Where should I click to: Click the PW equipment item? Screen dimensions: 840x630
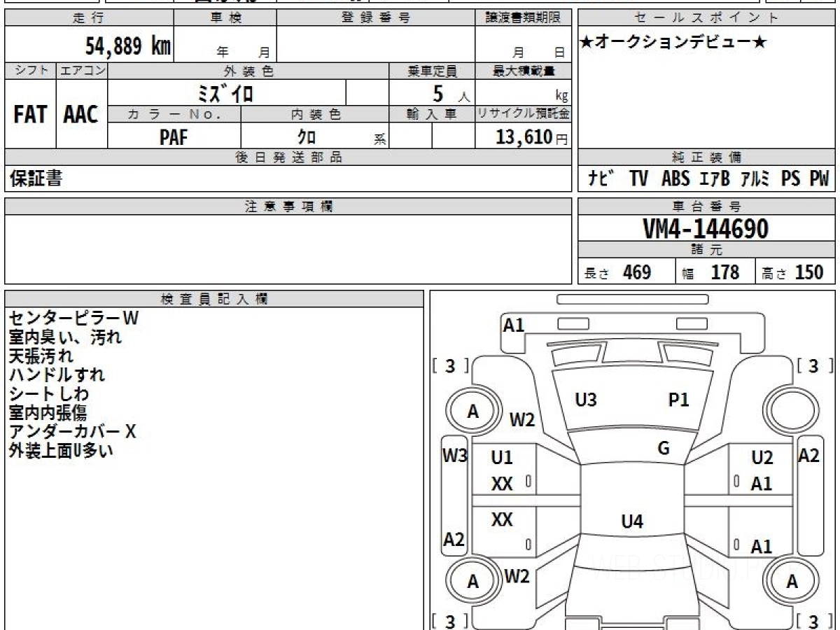pyautogui.click(x=820, y=178)
